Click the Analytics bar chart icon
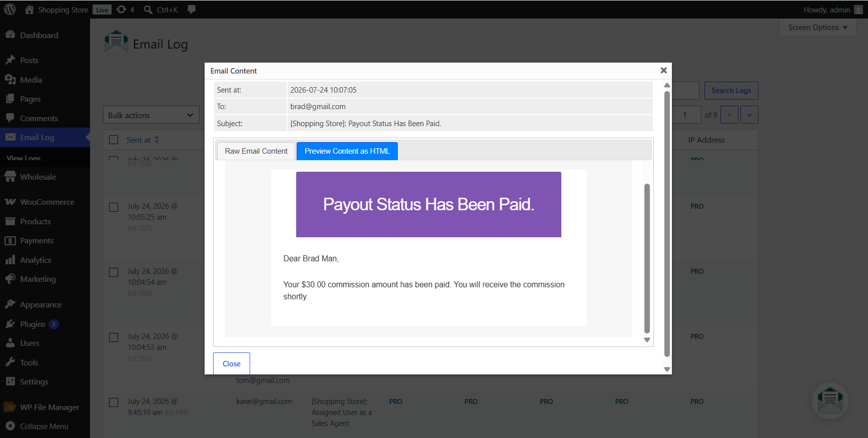Screen dimensions: 868x438 [10, 260]
